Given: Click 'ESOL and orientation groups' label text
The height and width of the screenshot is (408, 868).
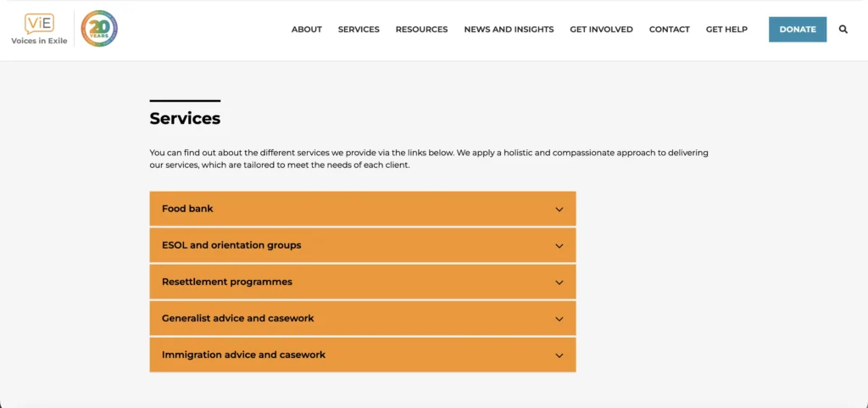Looking at the screenshot, I should [231, 245].
